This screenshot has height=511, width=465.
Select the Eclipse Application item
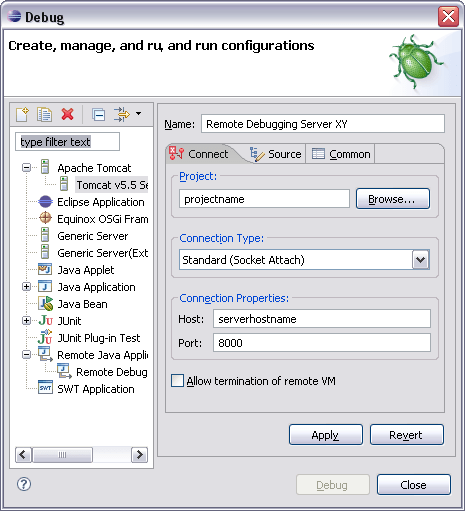[x=101, y=202]
